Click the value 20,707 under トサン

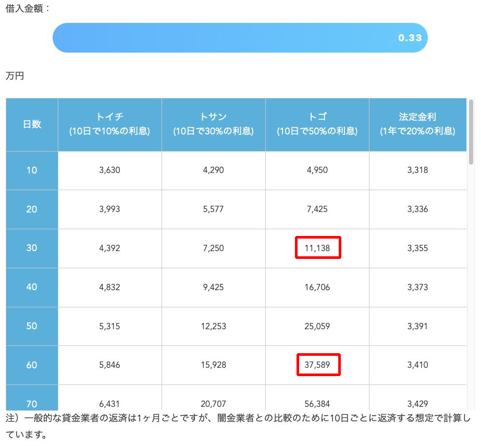click(213, 404)
